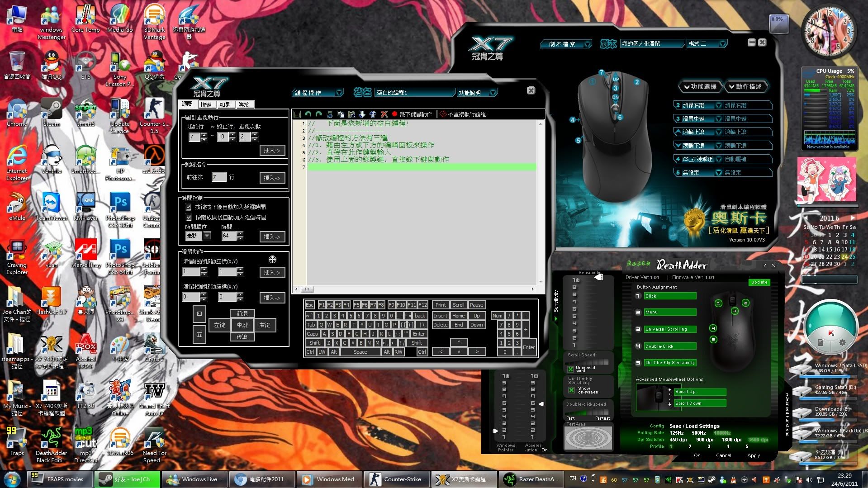
Task: Click button 6 marker on the X7 mouse diagram
Action: [x=620, y=118]
